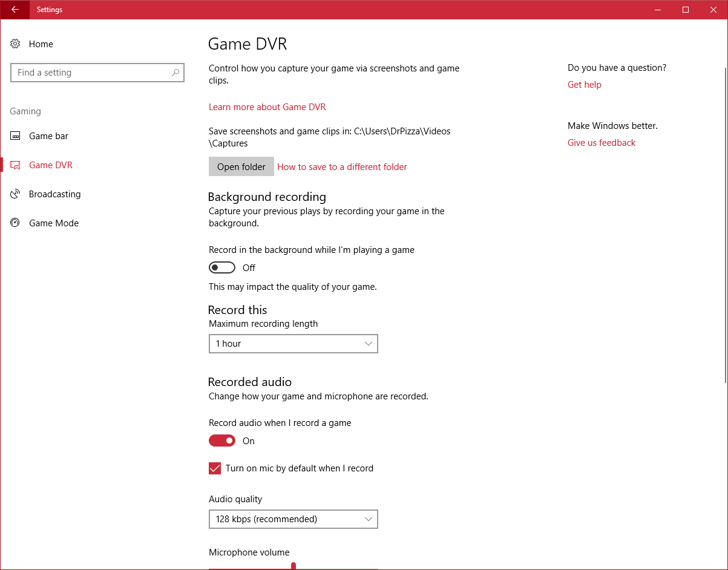The height and width of the screenshot is (570, 728).
Task: Click the Open folder button
Action: point(241,166)
